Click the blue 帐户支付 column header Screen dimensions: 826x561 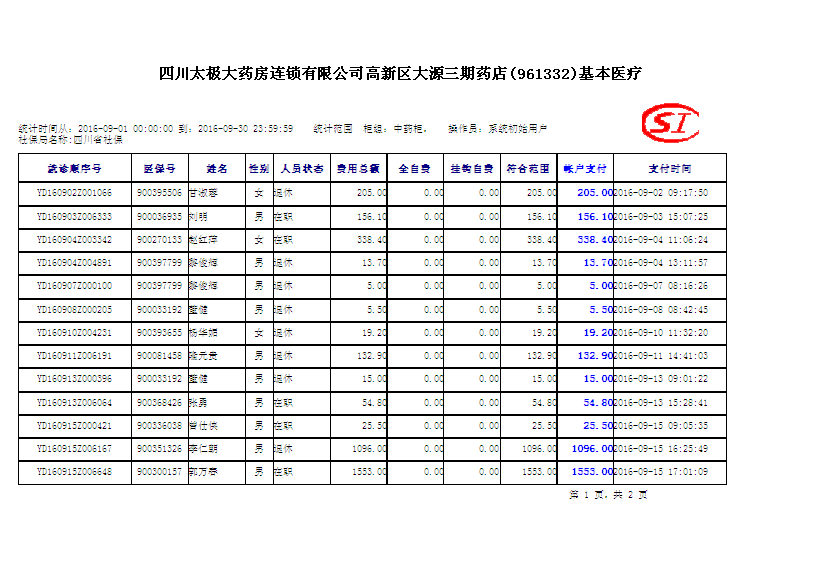pyautogui.click(x=585, y=169)
